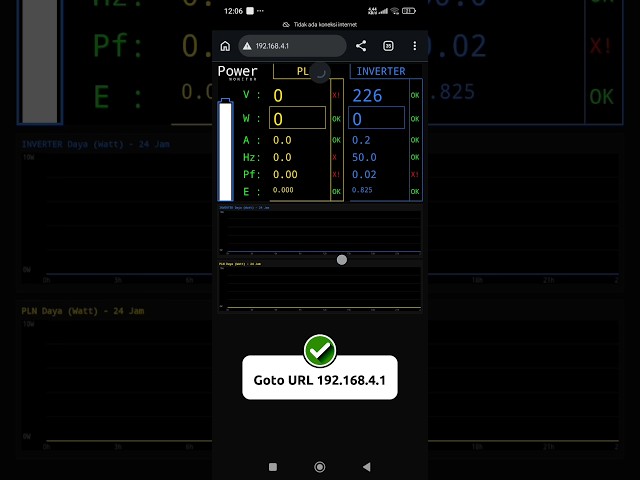Select the PLN frequency value 0.0
The width and height of the screenshot is (640, 480).
click(x=282, y=157)
